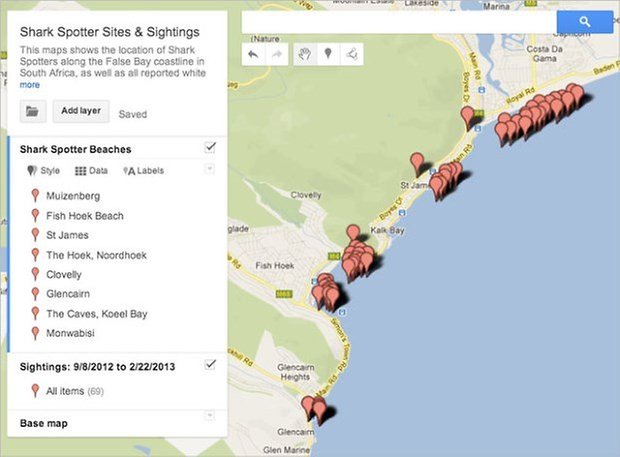Toggle the Sightings layer checkbox

pyautogui.click(x=210, y=364)
